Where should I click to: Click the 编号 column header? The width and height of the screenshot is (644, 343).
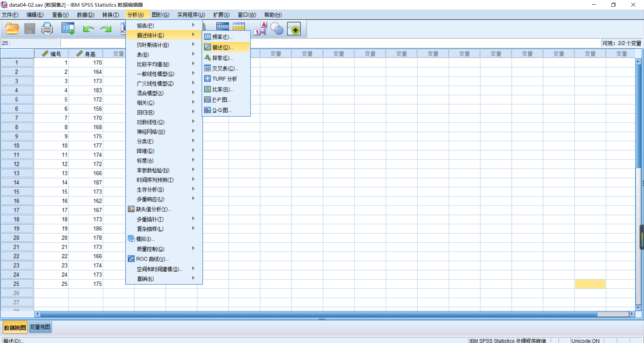tap(52, 54)
